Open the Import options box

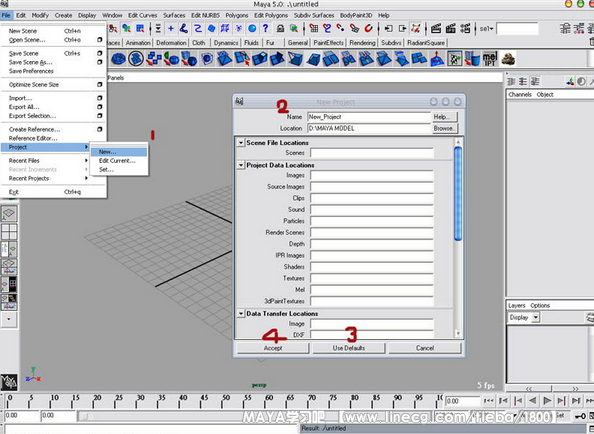(100, 98)
